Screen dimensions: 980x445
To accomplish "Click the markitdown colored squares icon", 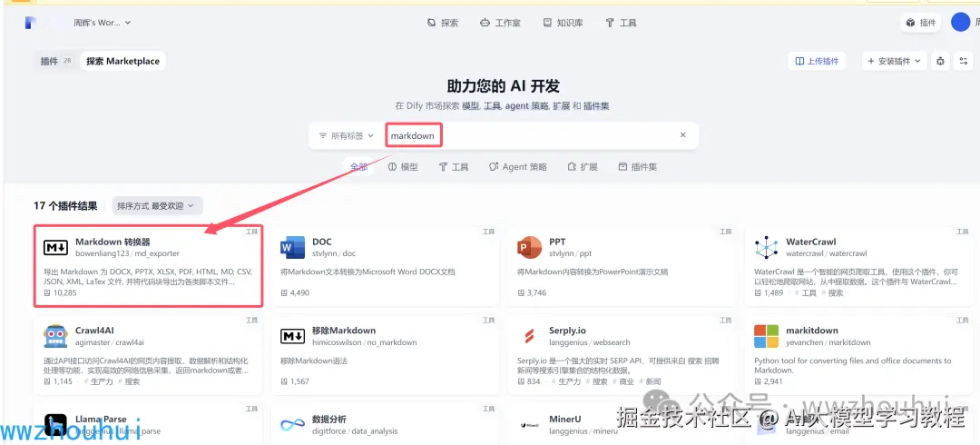I will pos(766,336).
